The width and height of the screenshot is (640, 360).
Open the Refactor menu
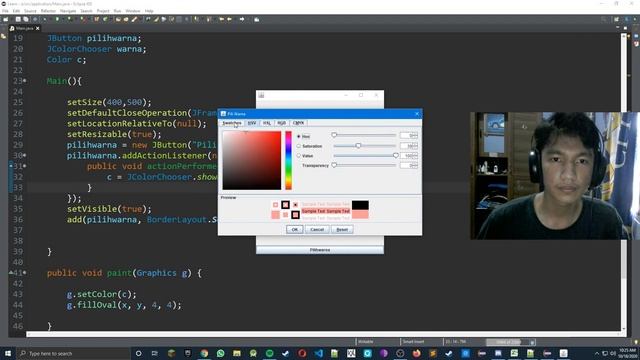[48, 11]
